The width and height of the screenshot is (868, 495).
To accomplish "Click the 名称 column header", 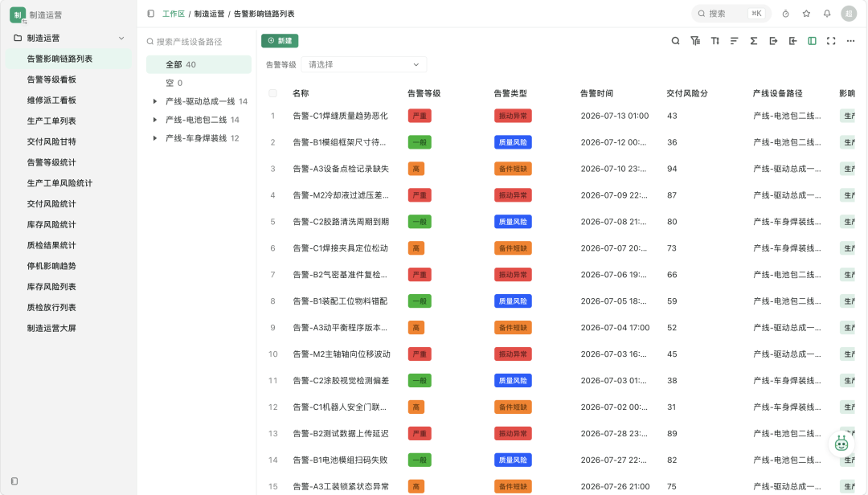I will (301, 93).
